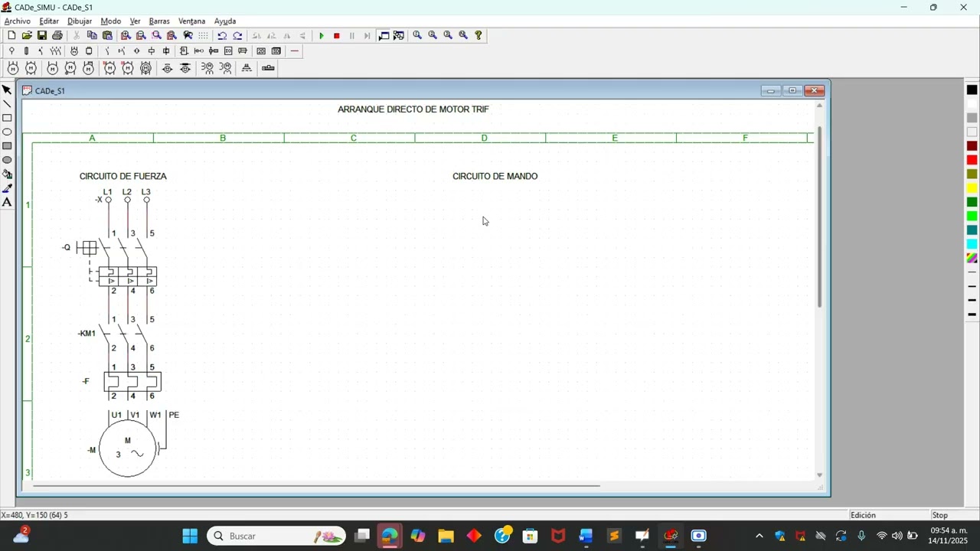
Task: Select the filled rectangle tool
Action: (7, 146)
